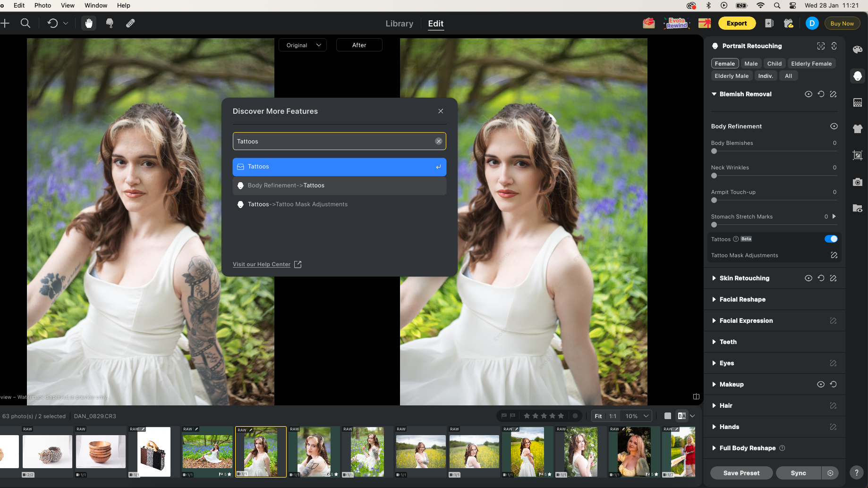
Task: Open the Background checkerboard panel in sidebar
Action: click(858, 102)
